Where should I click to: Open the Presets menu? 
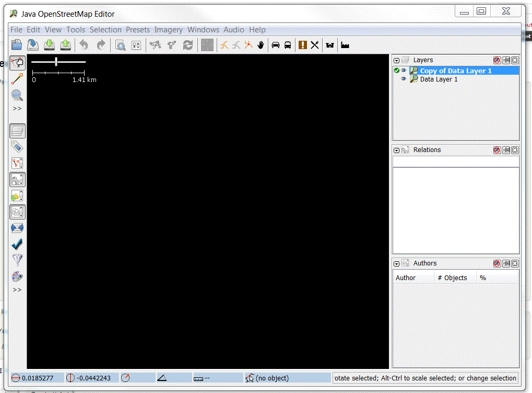tap(137, 30)
